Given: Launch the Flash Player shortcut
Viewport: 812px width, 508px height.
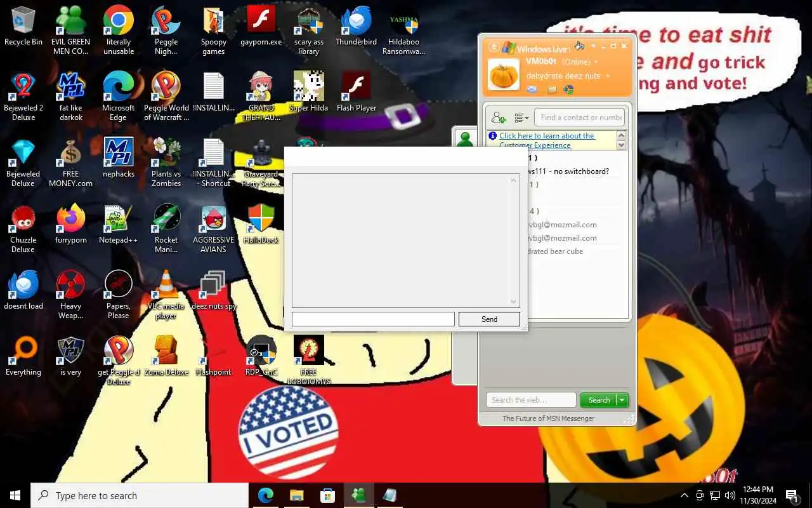Looking at the screenshot, I should tap(357, 92).
